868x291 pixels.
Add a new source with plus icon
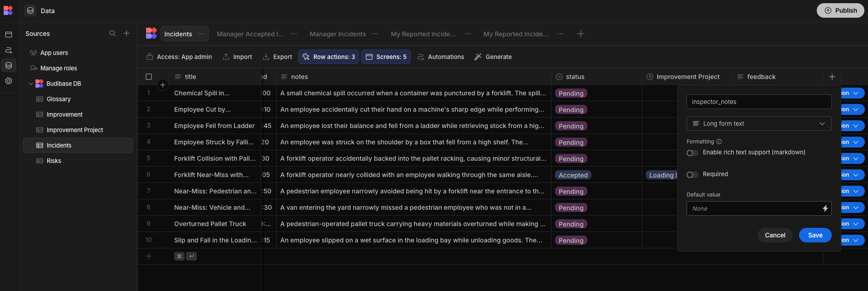(127, 33)
